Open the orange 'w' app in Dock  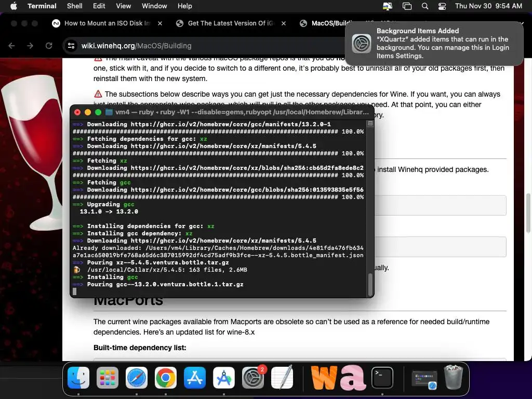point(324,377)
